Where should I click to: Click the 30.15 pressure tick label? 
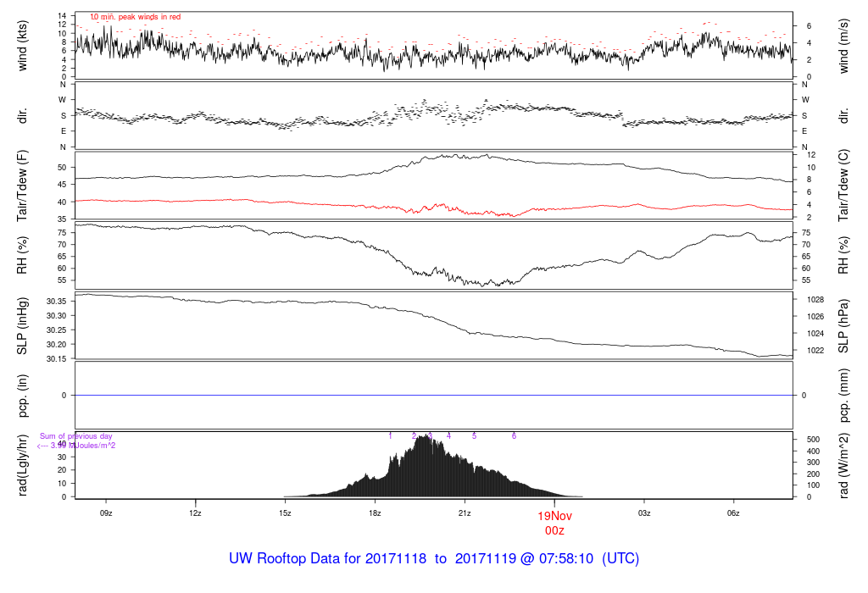click(x=57, y=359)
